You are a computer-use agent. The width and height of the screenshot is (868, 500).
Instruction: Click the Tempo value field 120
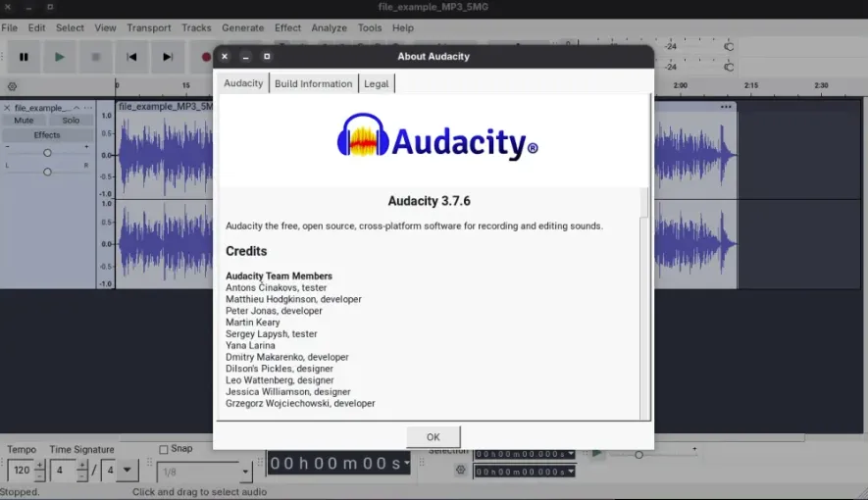click(22, 471)
